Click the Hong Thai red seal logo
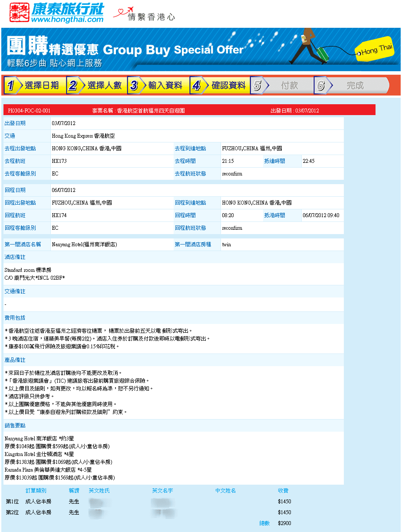The width and height of the screenshot is (402, 532). tap(19, 13)
